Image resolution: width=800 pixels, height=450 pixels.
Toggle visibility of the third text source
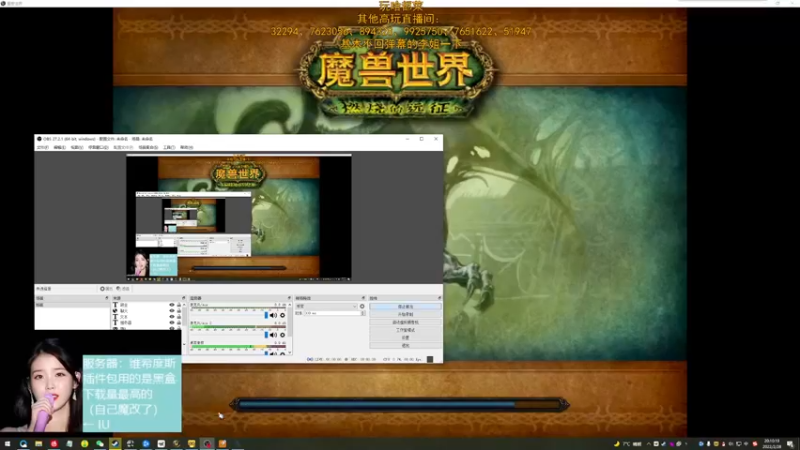click(x=172, y=317)
